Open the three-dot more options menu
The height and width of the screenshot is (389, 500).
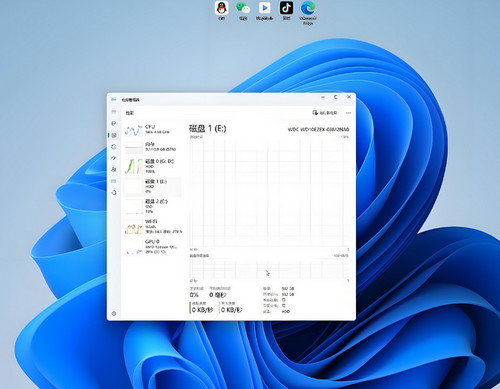pyautogui.click(x=348, y=113)
